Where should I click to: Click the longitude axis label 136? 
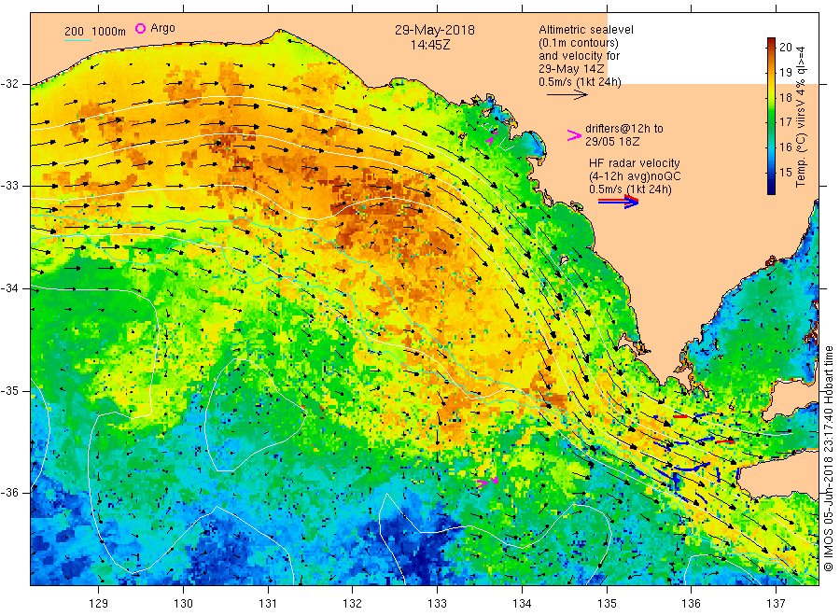pos(691,604)
